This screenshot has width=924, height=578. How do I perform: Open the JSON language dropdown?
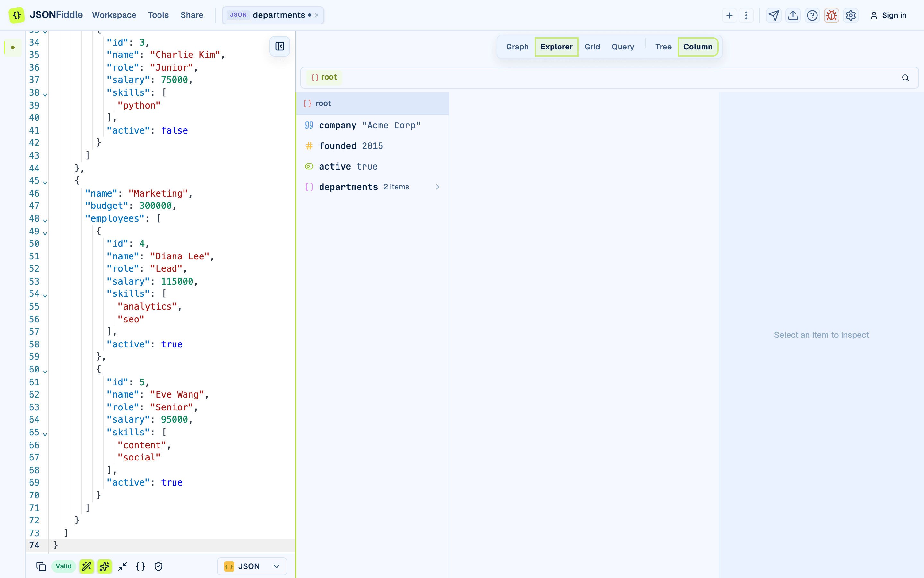coord(252,566)
